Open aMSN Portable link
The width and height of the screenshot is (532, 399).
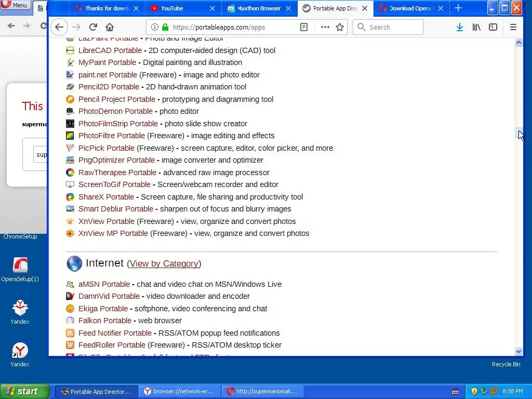point(104,284)
